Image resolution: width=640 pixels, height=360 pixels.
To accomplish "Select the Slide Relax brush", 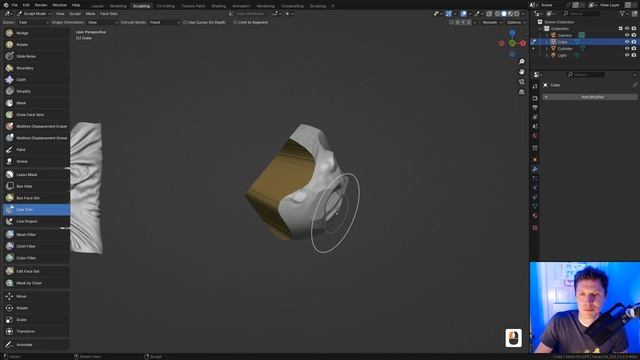I will [x=36, y=56].
